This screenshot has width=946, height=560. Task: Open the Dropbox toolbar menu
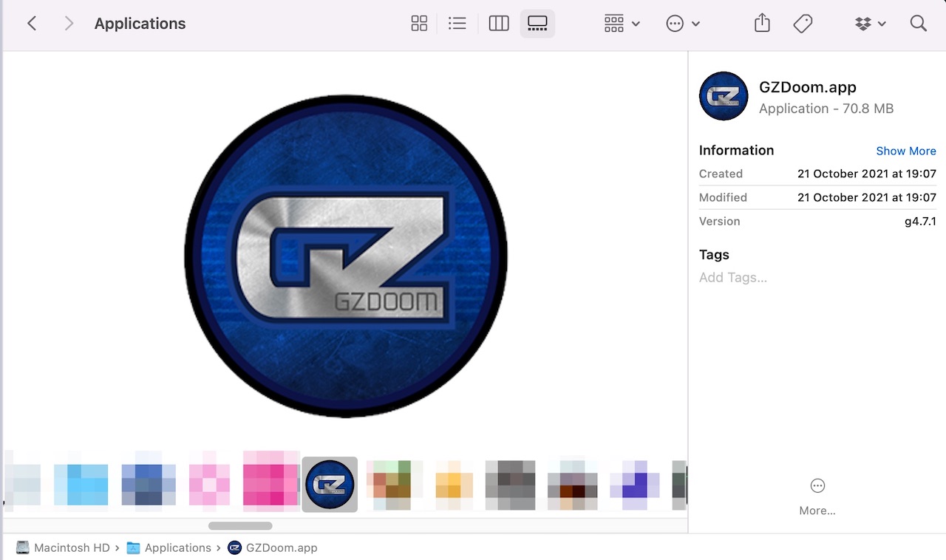coord(870,24)
